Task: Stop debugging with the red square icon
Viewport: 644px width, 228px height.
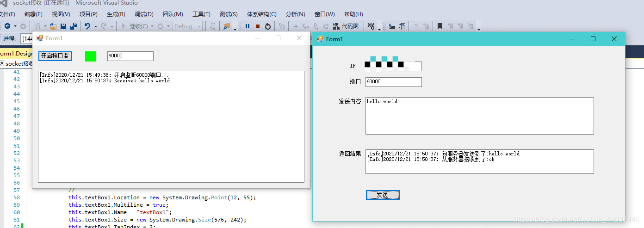Action: [258, 26]
